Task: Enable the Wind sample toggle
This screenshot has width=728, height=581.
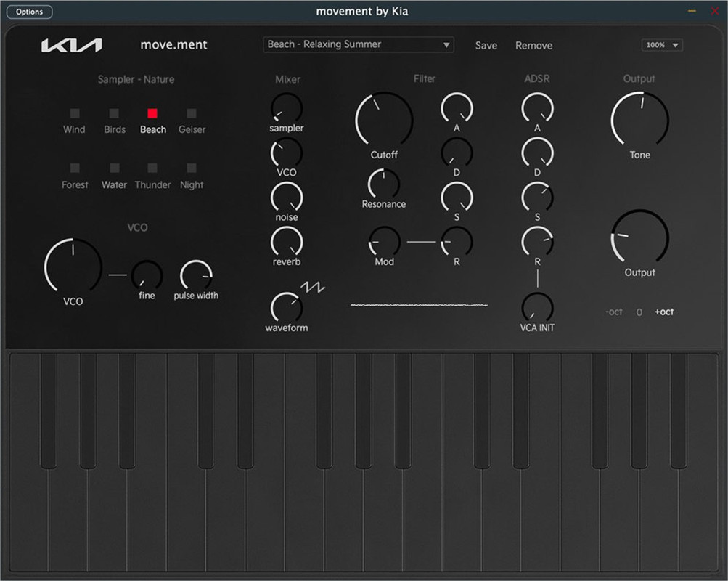Action: click(74, 113)
